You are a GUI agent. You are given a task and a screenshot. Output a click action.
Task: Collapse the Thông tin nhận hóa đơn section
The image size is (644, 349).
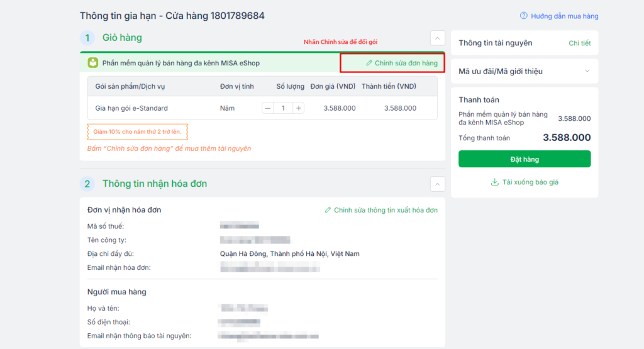coord(438,184)
